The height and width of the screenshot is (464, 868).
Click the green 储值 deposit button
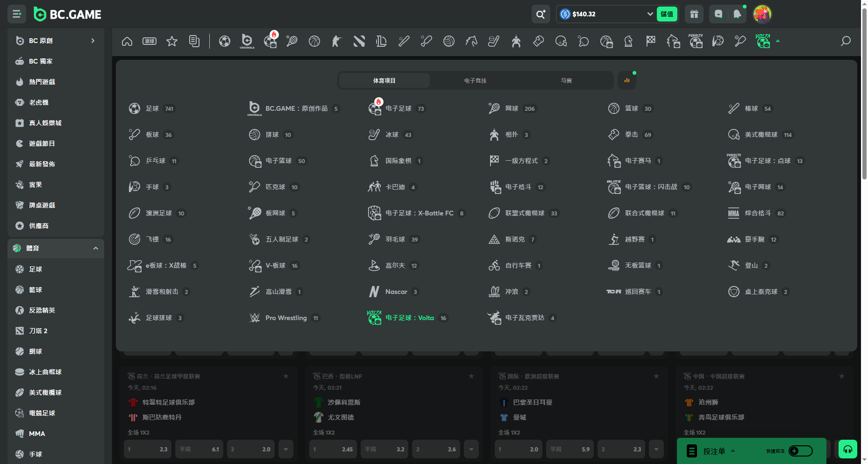click(x=667, y=14)
